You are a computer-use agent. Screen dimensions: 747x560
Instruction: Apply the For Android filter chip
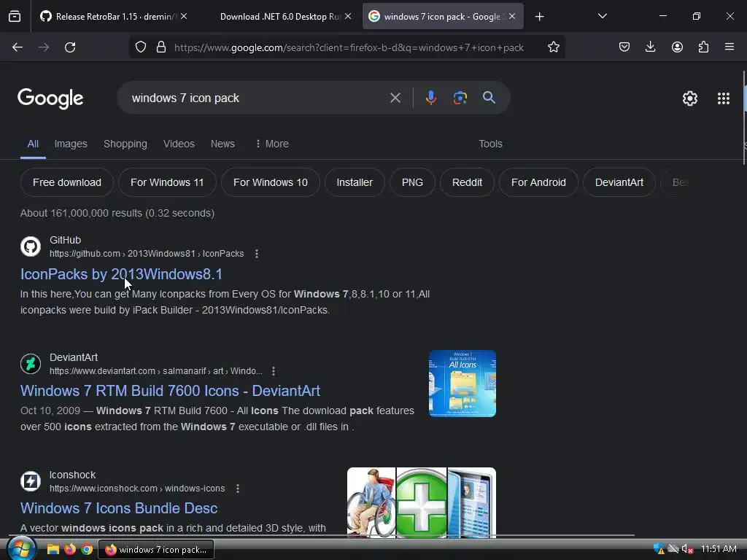(x=538, y=182)
